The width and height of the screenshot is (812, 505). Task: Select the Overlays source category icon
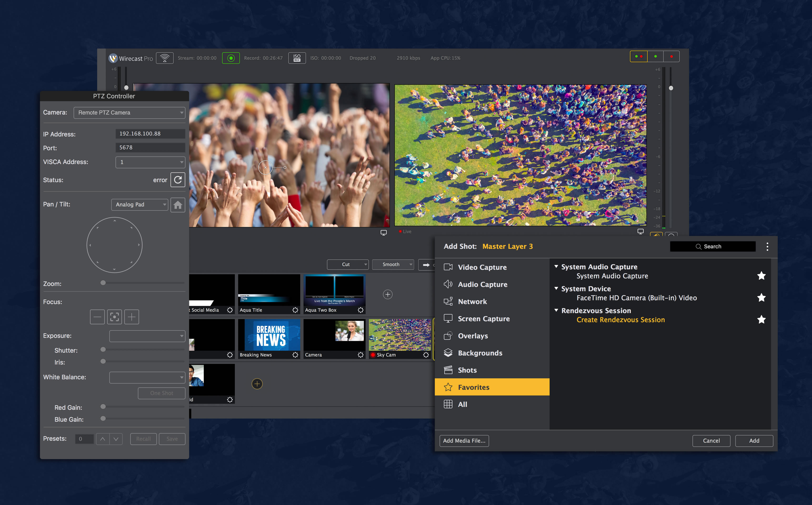448,335
